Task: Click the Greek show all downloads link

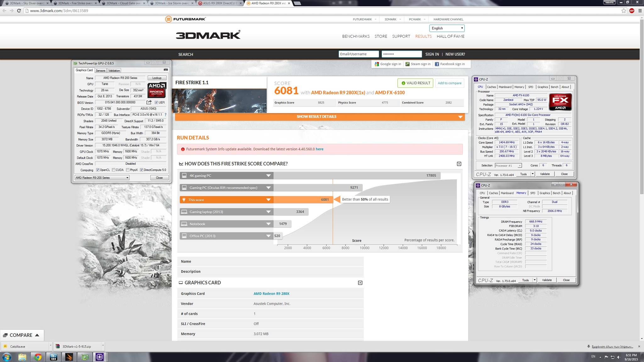Action: click(x=612, y=347)
